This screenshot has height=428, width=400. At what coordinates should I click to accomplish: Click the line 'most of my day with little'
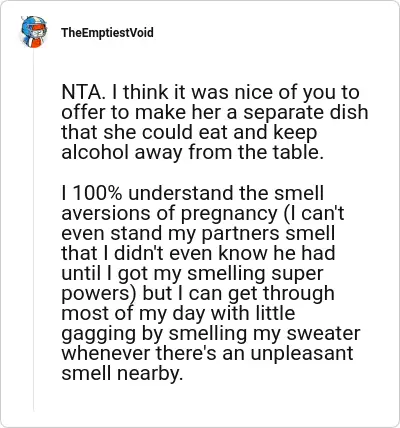pyautogui.click(x=178, y=314)
